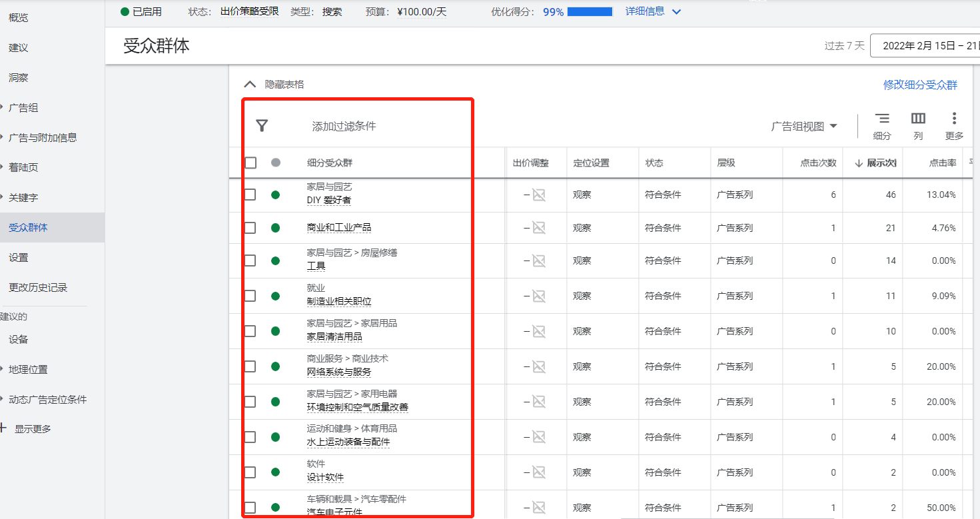Expand 详细信息 details chevron

677,11
